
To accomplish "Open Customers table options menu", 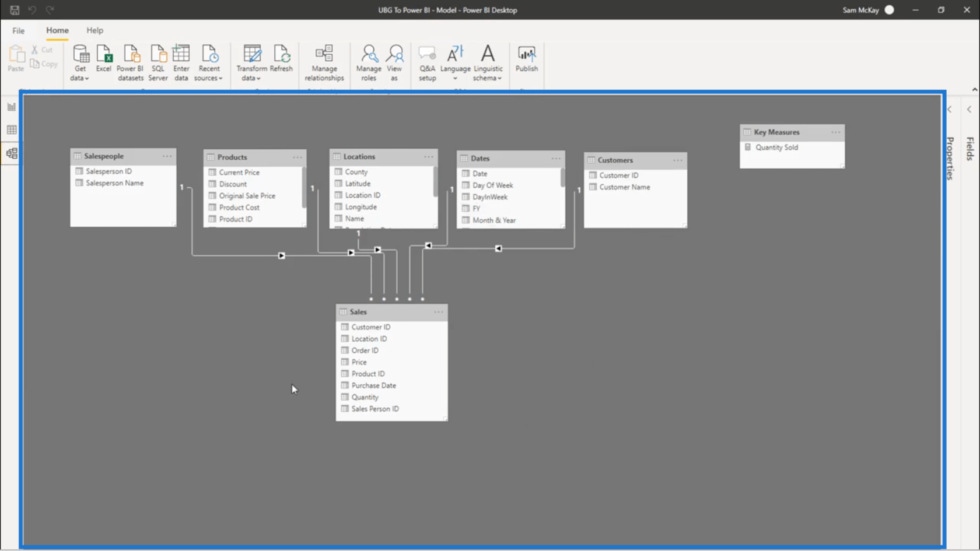I will point(678,160).
